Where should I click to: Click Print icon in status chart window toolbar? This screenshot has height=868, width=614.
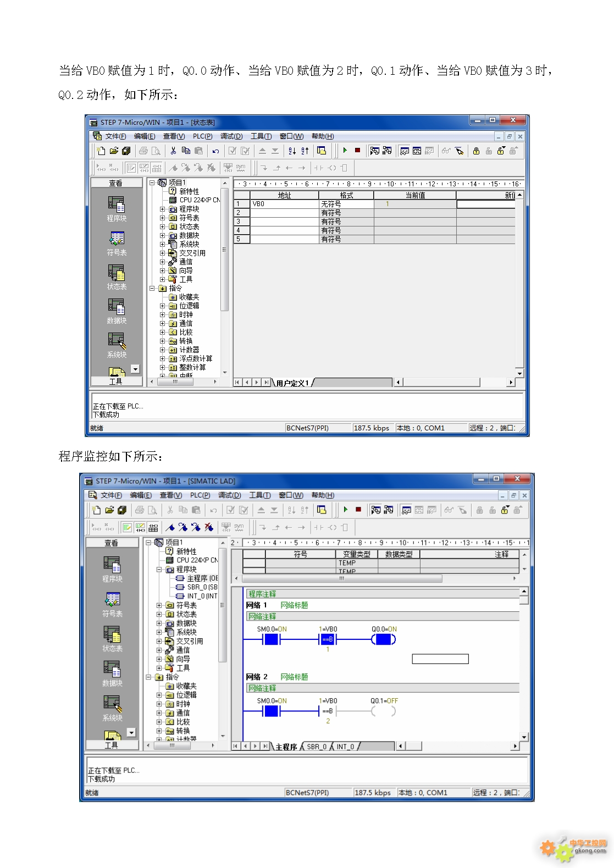pos(143,151)
